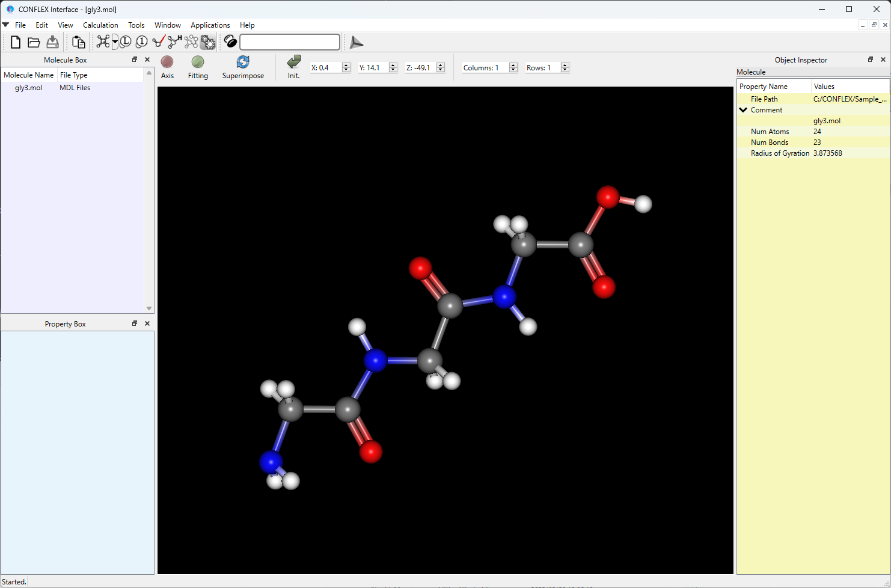The height and width of the screenshot is (588, 891).
Task: Open the fragment tool dropdown arrow
Action: [x=114, y=41]
